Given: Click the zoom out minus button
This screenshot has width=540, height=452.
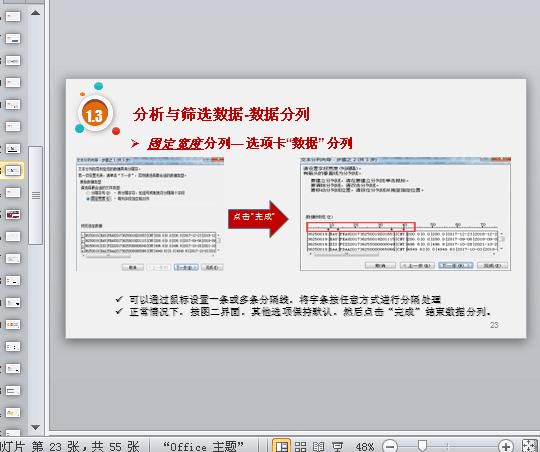Looking at the screenshot, I should (390, 447).
